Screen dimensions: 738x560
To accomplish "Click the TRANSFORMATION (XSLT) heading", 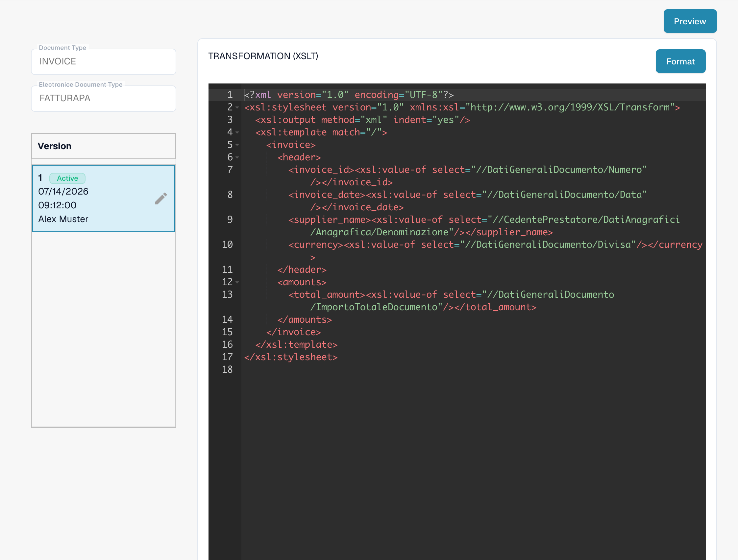I will (x=263, y=56).
